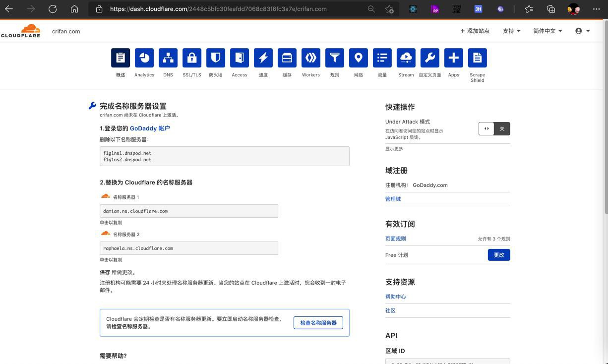
Task: Copy nameserver raphaela.ns.cloudflare.com field
Action: 189,248
